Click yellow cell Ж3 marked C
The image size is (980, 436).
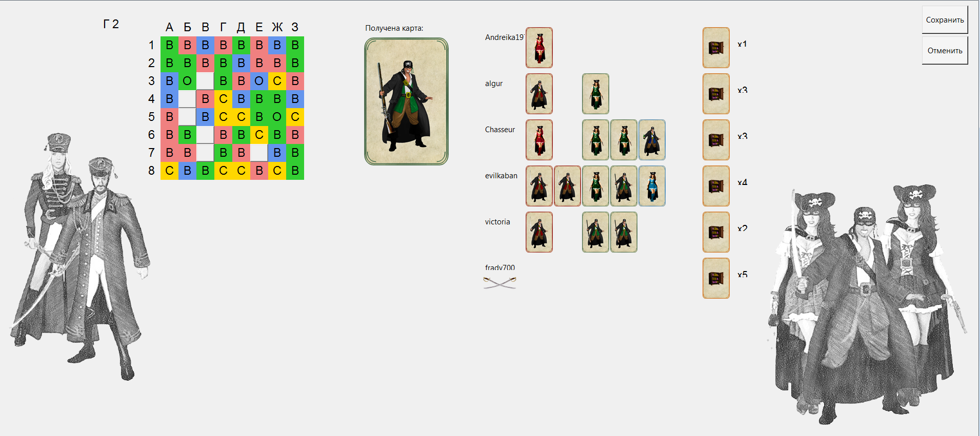tap(277, 81)
